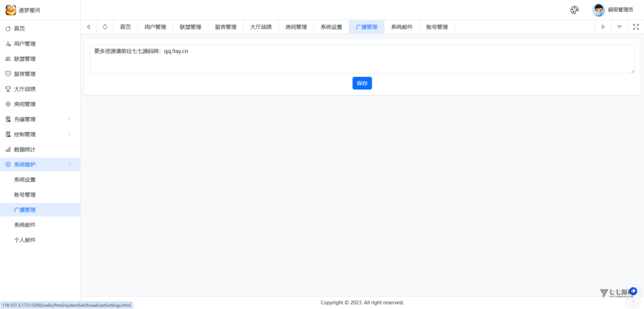Switch to the 账号管理 tab
This screenshot has width=644, height=309.
click(x=437, y=27)
